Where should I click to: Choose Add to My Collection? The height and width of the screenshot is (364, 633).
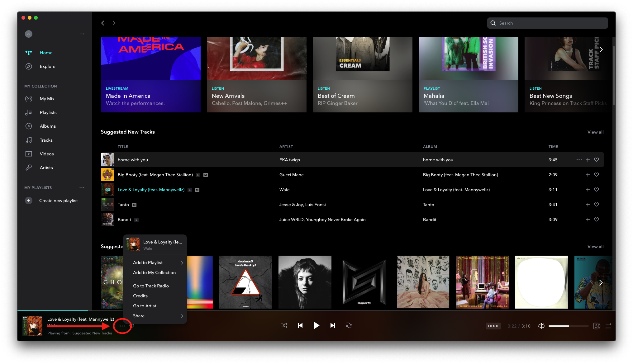coord(155,272)
